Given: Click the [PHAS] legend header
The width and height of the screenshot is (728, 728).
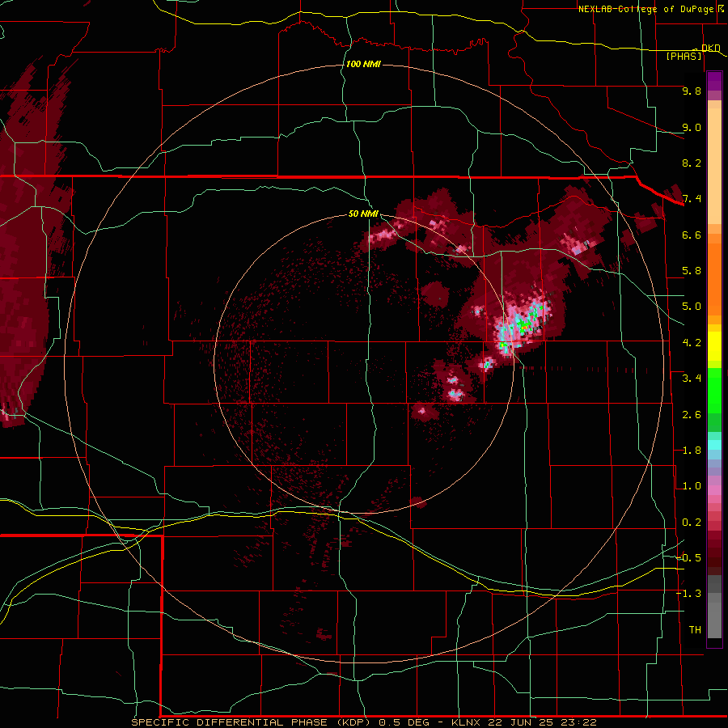Looking at the screenshot, I should click(x=684, y=56).
